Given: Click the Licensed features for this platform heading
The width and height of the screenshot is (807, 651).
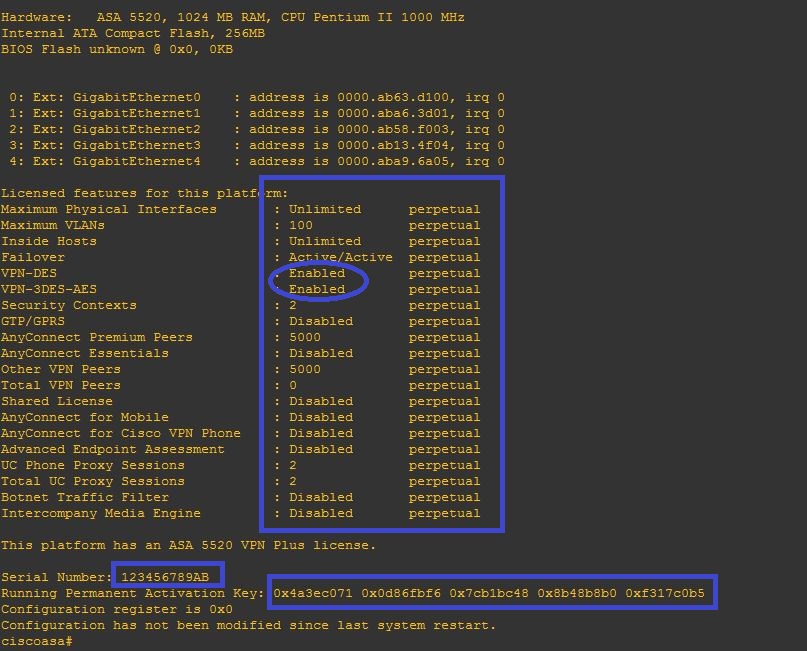Looking at the screenshot, I should pyautogui.click(x=145, y=193).
